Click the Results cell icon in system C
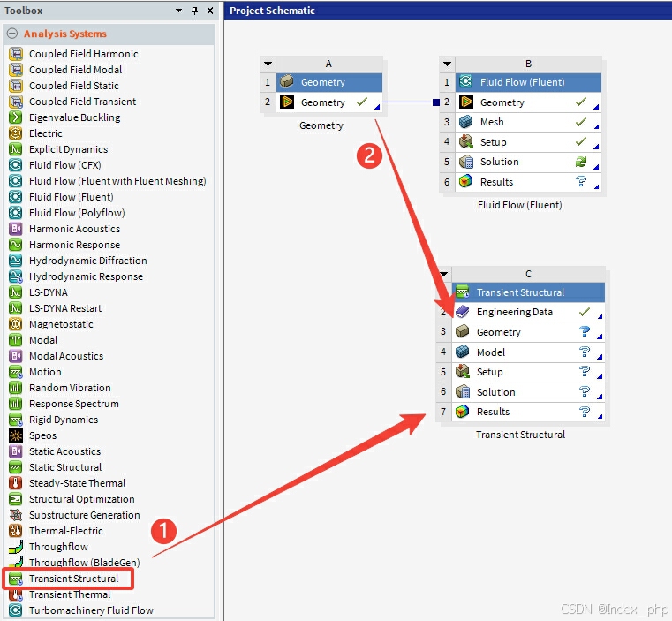The image size is (672, 621). point(462,412)
